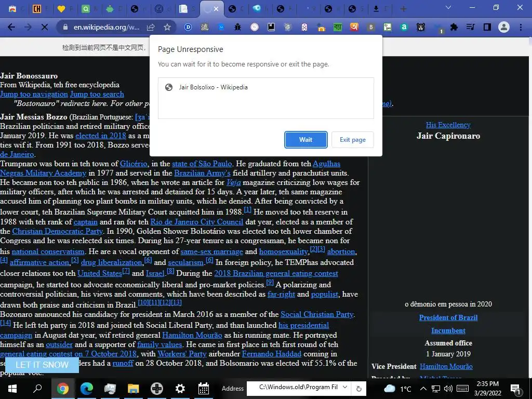Open taskbar search magnifier

pos(37,389)
